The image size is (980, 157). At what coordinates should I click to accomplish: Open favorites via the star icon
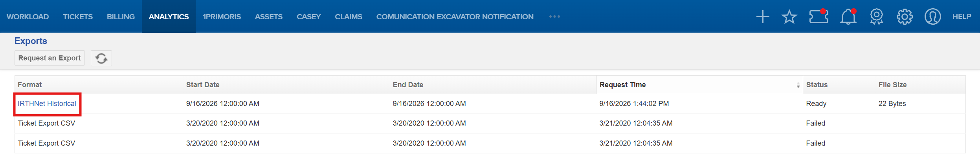(x=789, y=17)
